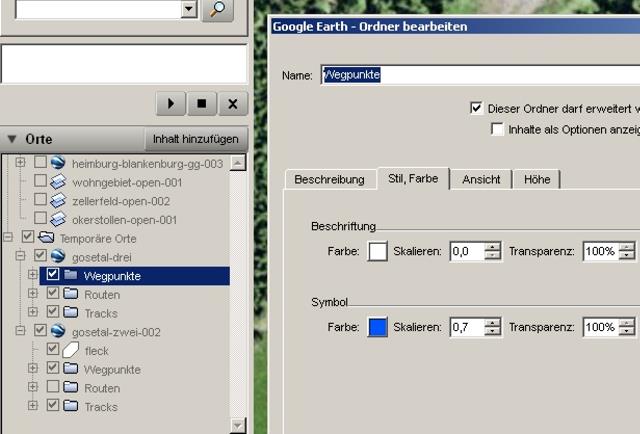Viewport: 640px width, 434px height.
Task: Click Tracks folder icon under gosetal-zwei-002
Action: click(71, 405)
